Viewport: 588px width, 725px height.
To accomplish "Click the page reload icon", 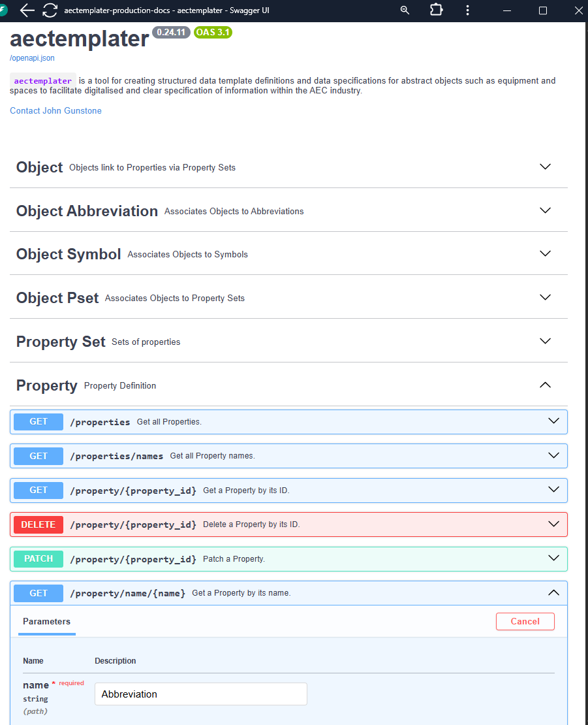I will pyautogui.click(x=50, y=10).
